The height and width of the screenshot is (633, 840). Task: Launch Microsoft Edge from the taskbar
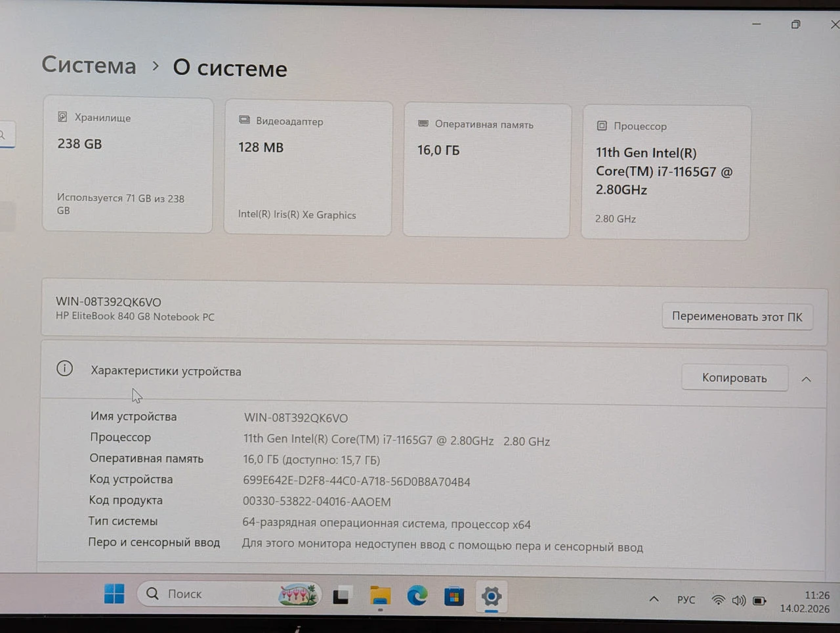coord(417,596)
